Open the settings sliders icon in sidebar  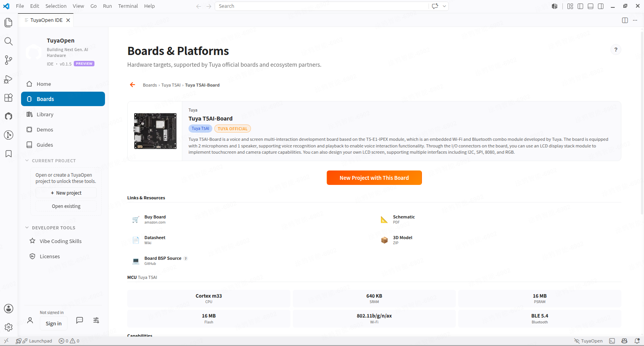[x=96, y=320]
